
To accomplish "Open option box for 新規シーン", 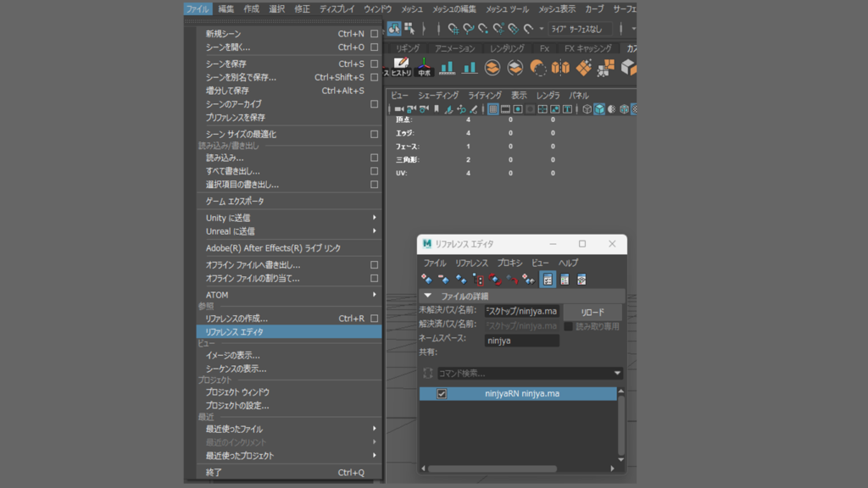I will click(374, 34).
